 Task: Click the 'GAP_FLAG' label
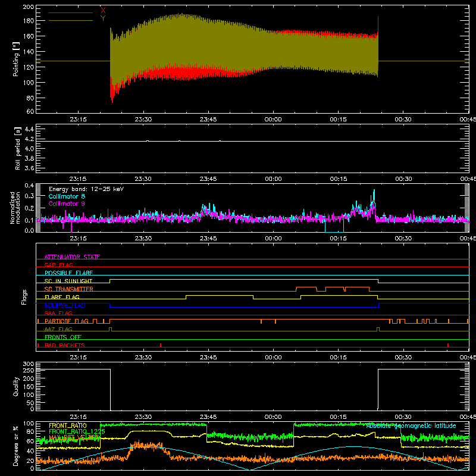pos(58,265)
